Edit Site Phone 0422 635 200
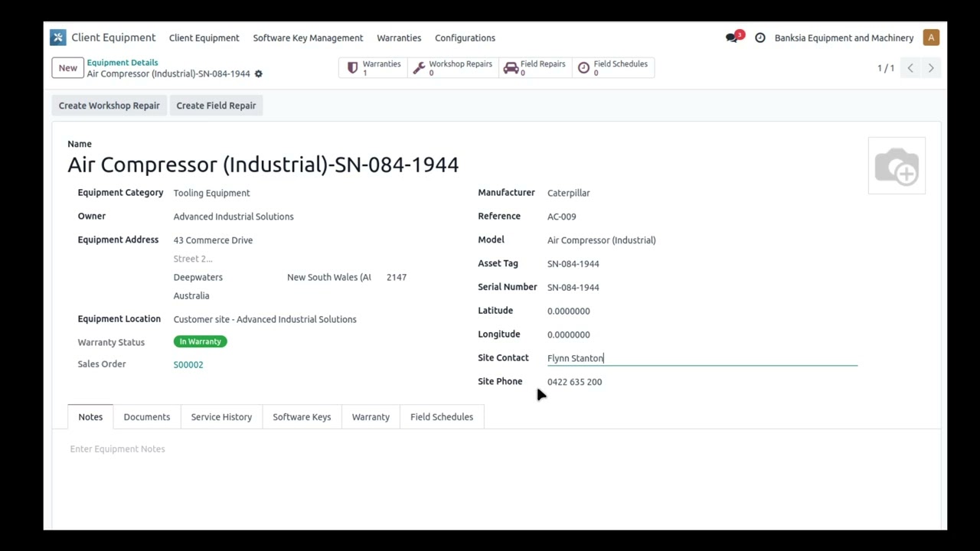 point(702,382)
